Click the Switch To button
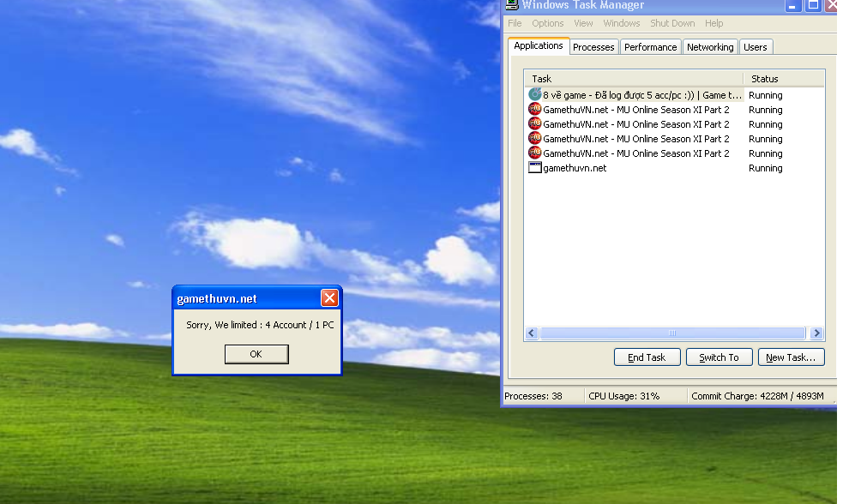This screenshot has width=843, height=504. [x=720, y=357]
